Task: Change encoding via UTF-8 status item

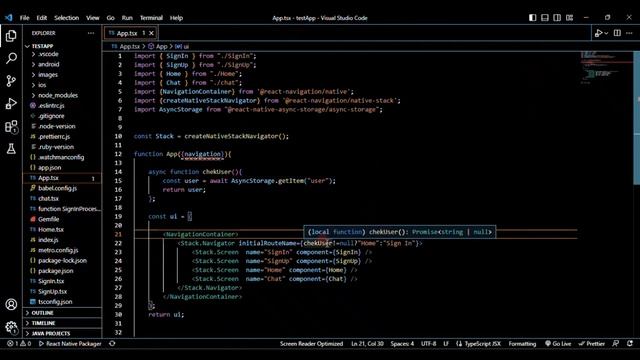Action: pyautogui.click(x=428, y=344)
